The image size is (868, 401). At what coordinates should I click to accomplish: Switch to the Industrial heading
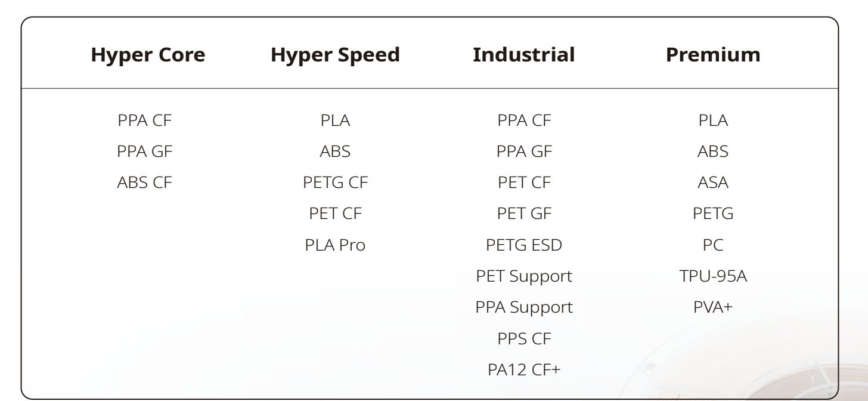524,55
